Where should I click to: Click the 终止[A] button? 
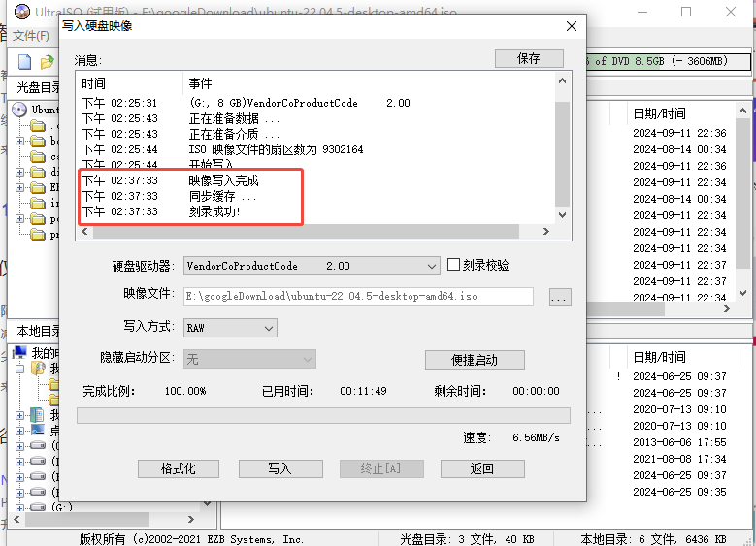pyautogui.click(x=380, y=468)
